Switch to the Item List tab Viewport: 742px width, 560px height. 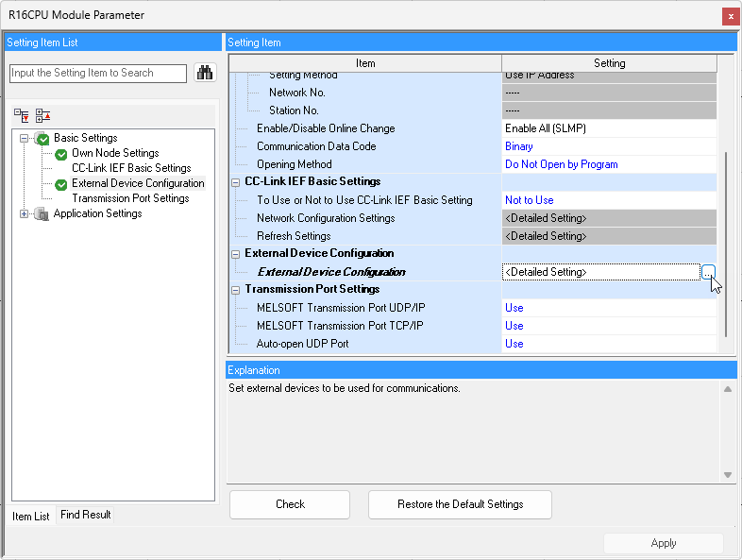pyautogui.click(x=31, y=516)
